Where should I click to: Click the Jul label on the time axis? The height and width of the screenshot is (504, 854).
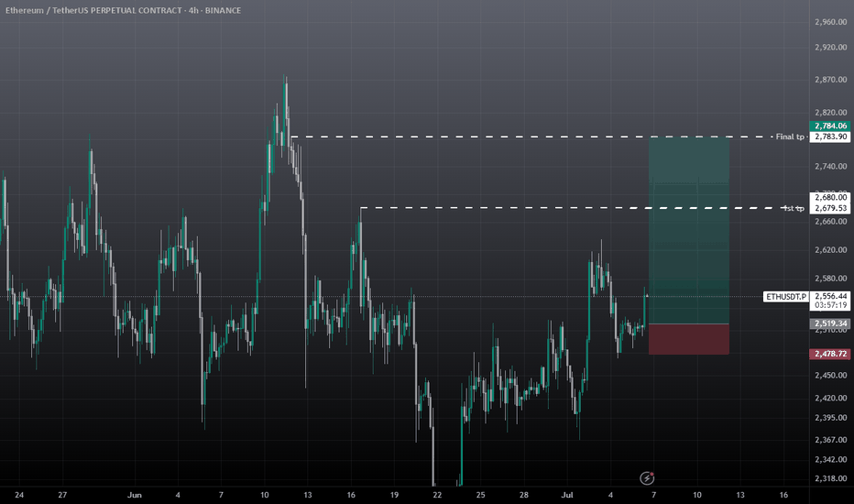pyautogui.click(x=567, y=495)
